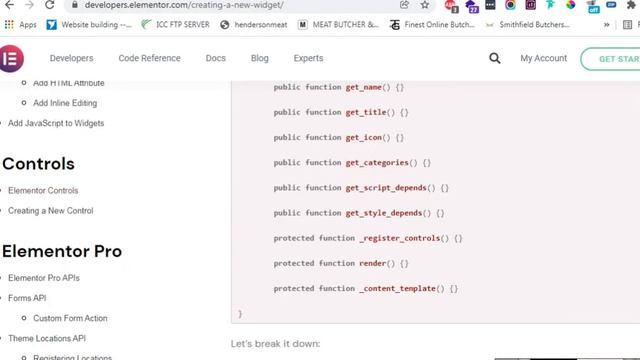The width and height of the screenshot is (640, 360).
Task: Open the Smithfield Butchers bookmark
Action: [x=527, y=24]
